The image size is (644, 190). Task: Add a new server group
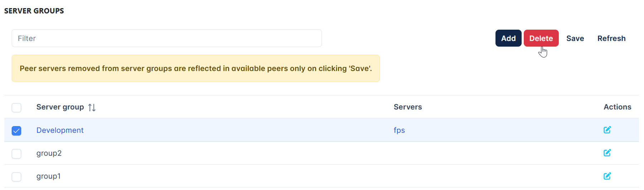click(x=508, y=38)
